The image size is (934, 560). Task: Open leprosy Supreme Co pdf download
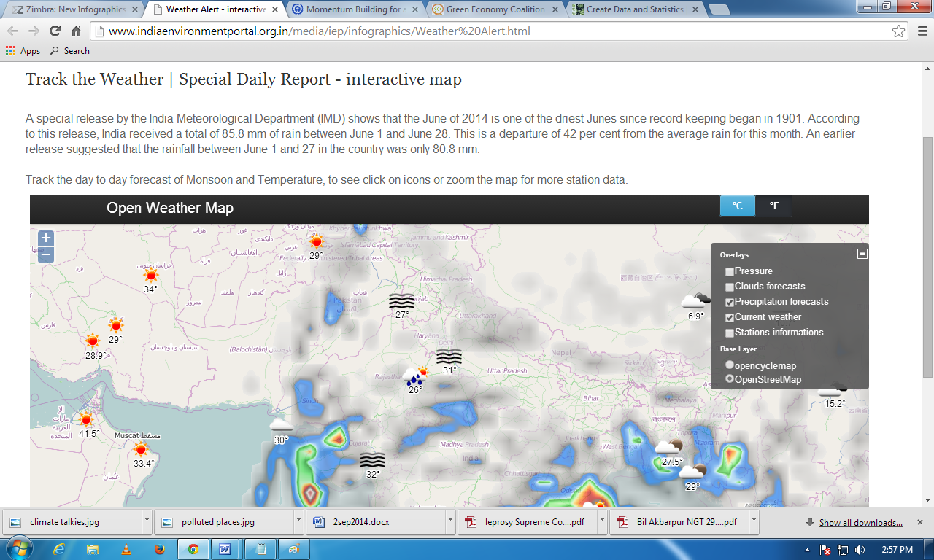(528, 522)
